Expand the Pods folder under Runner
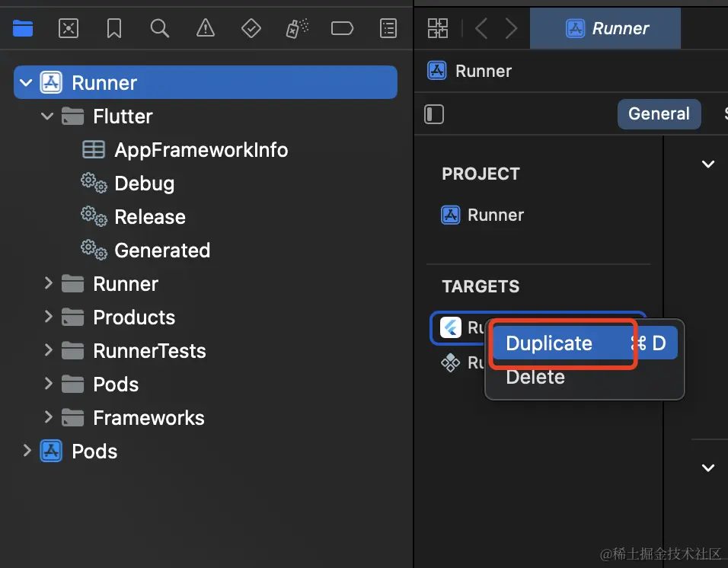The height and width of the screenshot is (568, 728). pos(48,384)
